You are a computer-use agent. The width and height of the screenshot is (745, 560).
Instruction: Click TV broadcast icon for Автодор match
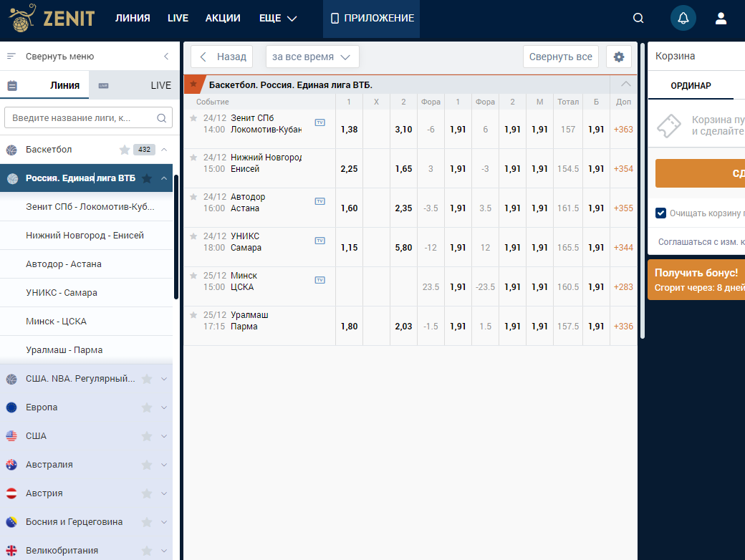pyautogui.click(x=319, y=201)
